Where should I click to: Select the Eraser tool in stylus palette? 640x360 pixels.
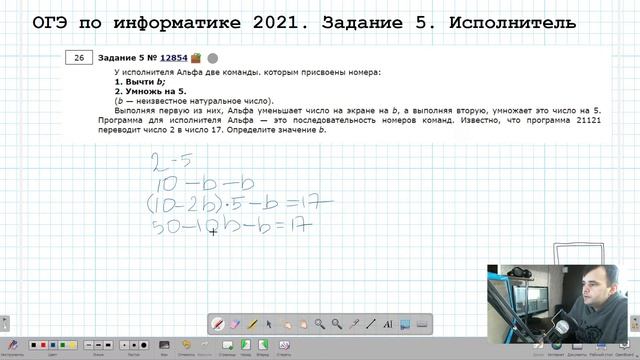tap(235, 324)
